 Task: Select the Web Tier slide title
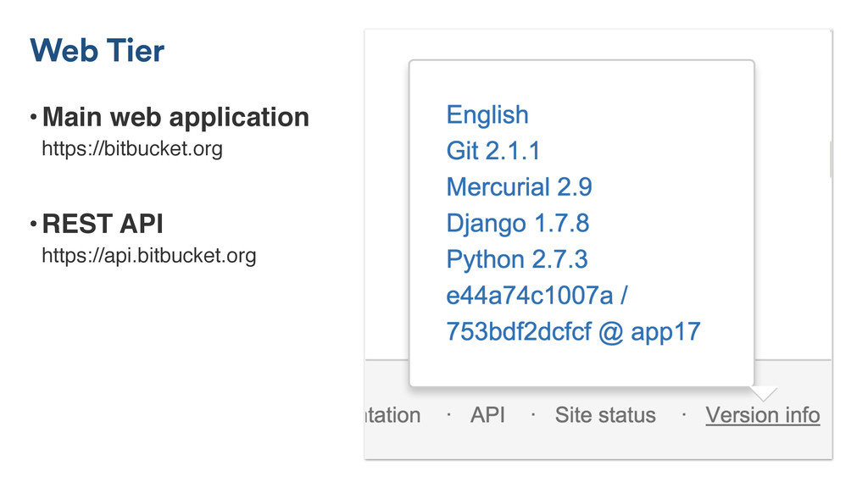coord(97,51)
